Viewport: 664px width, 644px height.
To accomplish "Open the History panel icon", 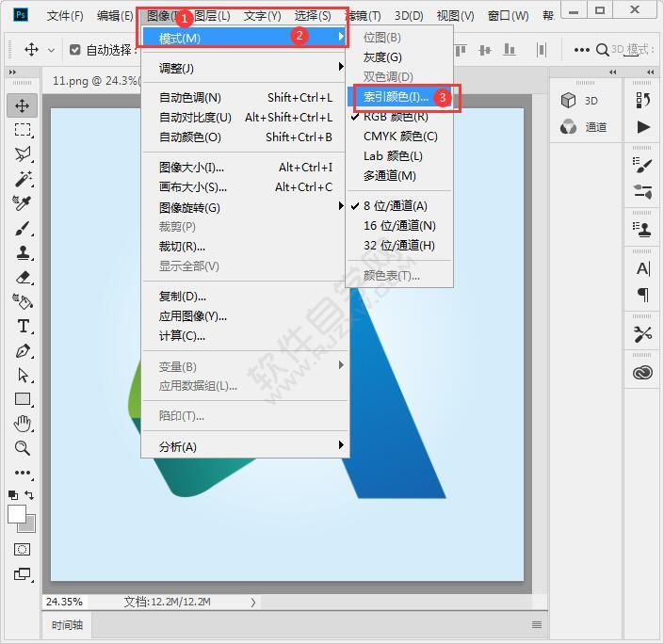I will click(x=642, y=101).
